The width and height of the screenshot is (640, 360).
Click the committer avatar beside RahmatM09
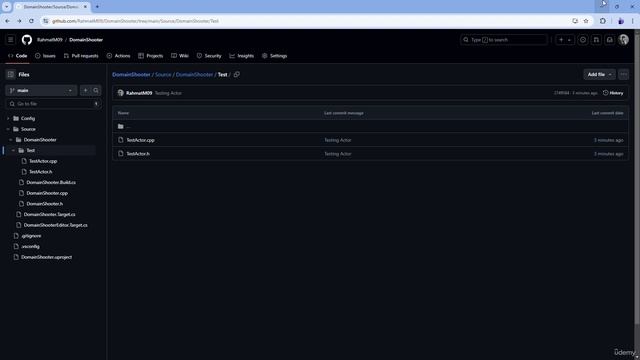[120, 93]
